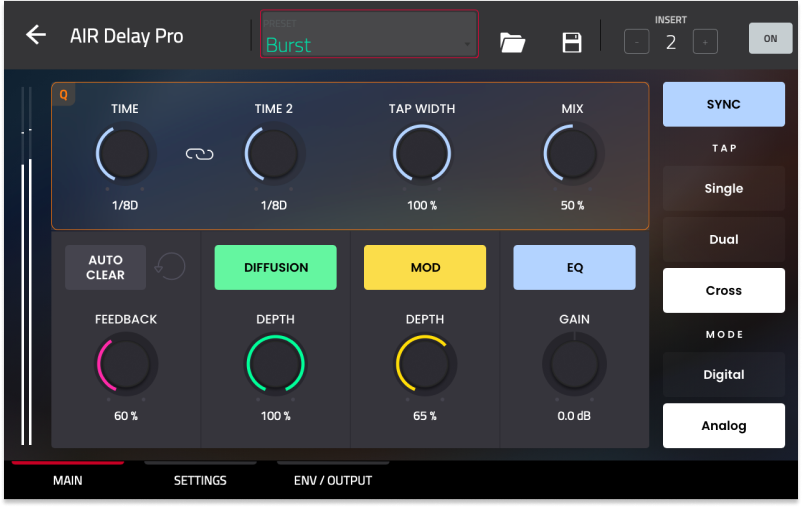Viewport: 802px width, 508px height.
Task: Select the Digital delay mode
Action: tap(723, 375)
